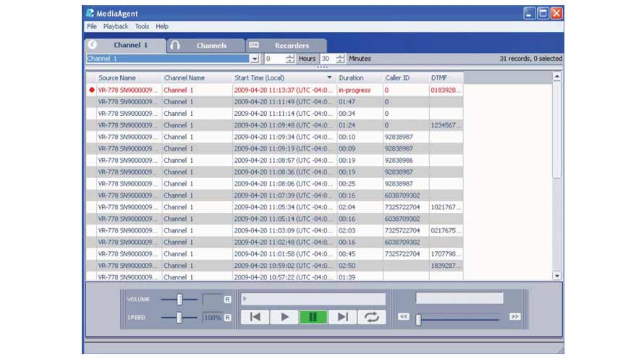Sort by DTMF column header

446,77
